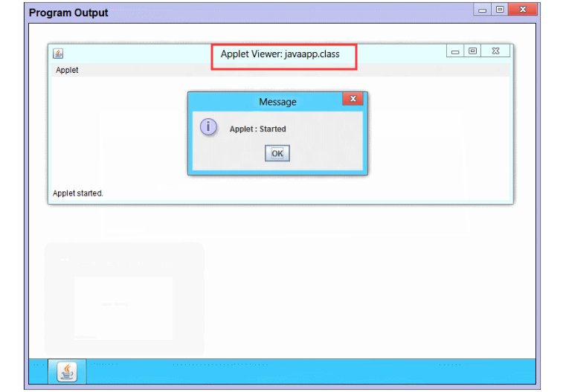Click the Program Output window title
This screenshot has height=392, width=563.
tap(68, 13)
